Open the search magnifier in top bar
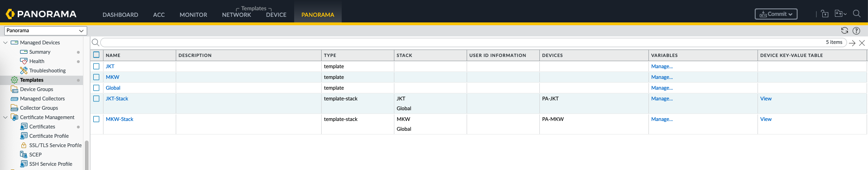The image size is (868, 170). click(x=856, y=14)
